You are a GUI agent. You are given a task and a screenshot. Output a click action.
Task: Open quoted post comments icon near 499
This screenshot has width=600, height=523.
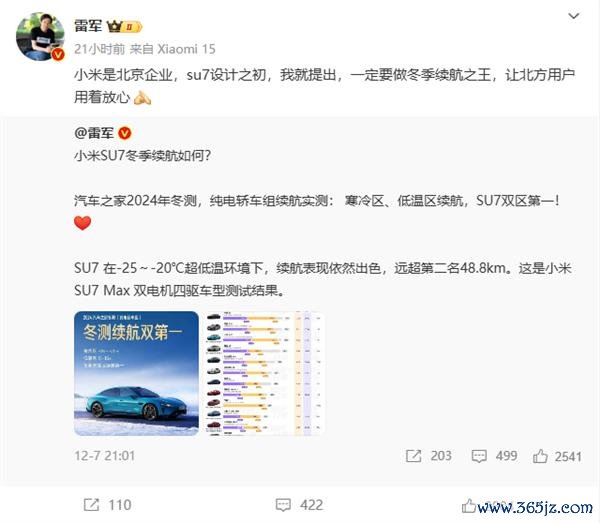[x=479, y=456]
